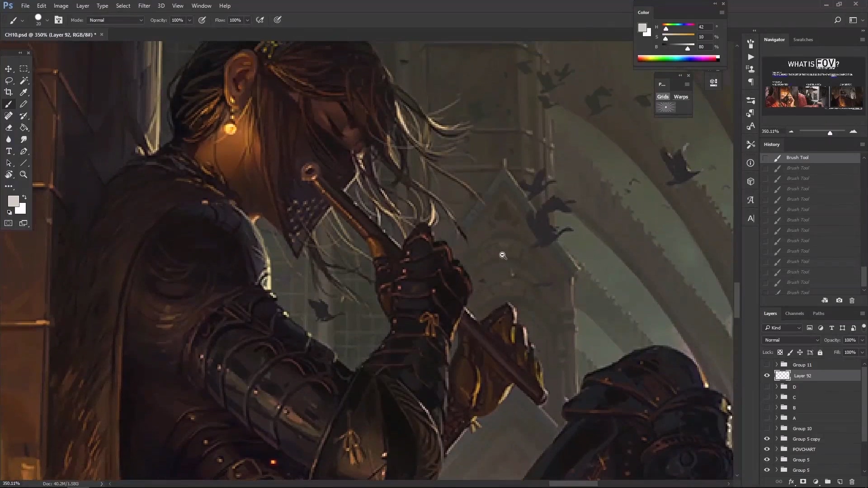Open the Search magnifier icon
This screenshot has height=488, width=868.
(x=837, y=20)
